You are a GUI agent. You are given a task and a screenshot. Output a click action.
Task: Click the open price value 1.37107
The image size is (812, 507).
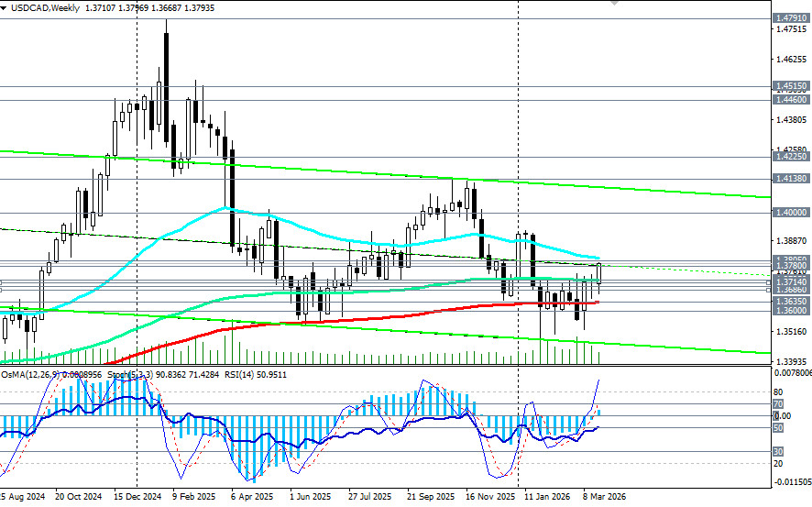(x=100, y=8)
